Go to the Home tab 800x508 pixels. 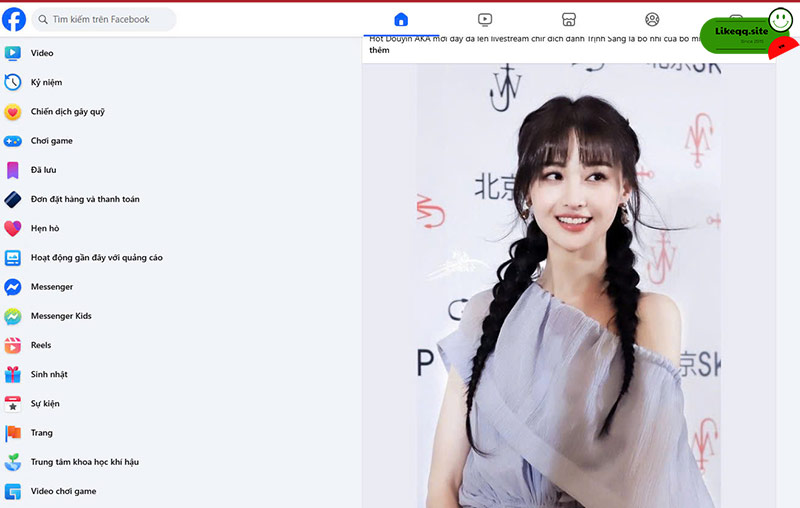click(401, 19)
